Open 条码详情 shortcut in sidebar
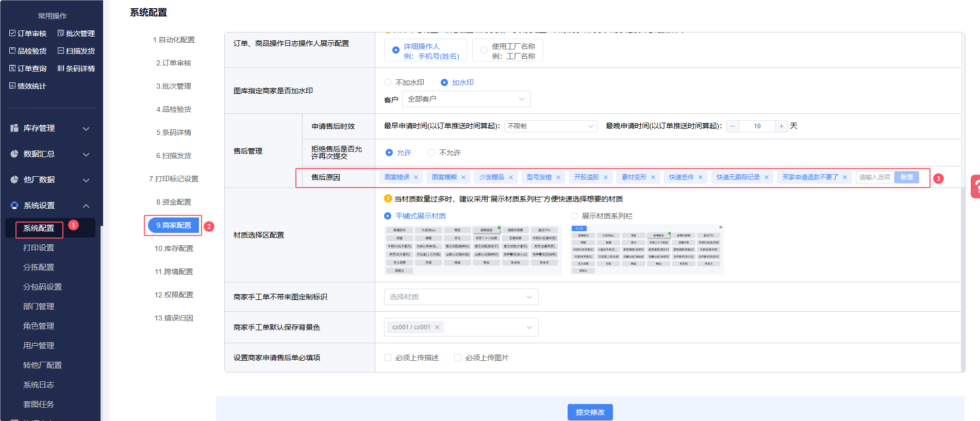Screen dimensions: 980x421 tap(76, 69)
